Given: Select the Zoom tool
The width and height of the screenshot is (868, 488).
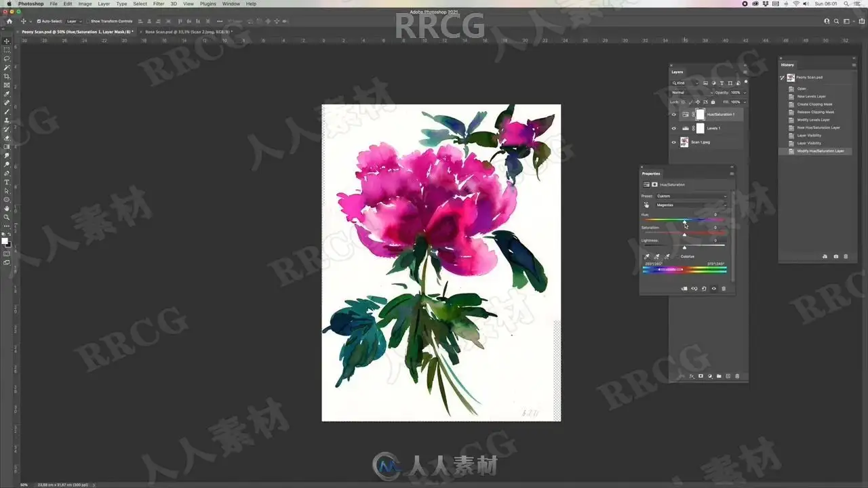Looking at the screenshot, I should (7, 217).
